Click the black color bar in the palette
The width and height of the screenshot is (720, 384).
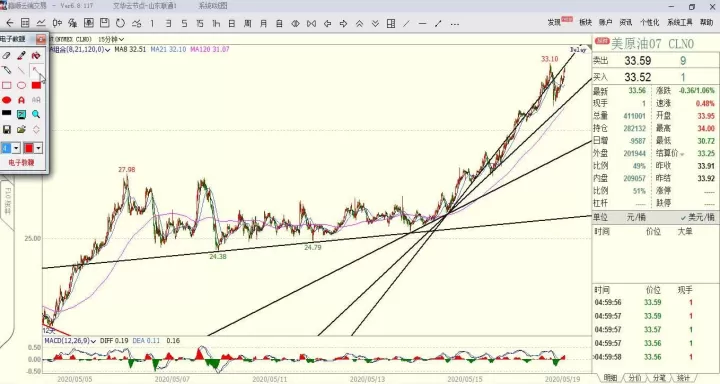[6, 113]
